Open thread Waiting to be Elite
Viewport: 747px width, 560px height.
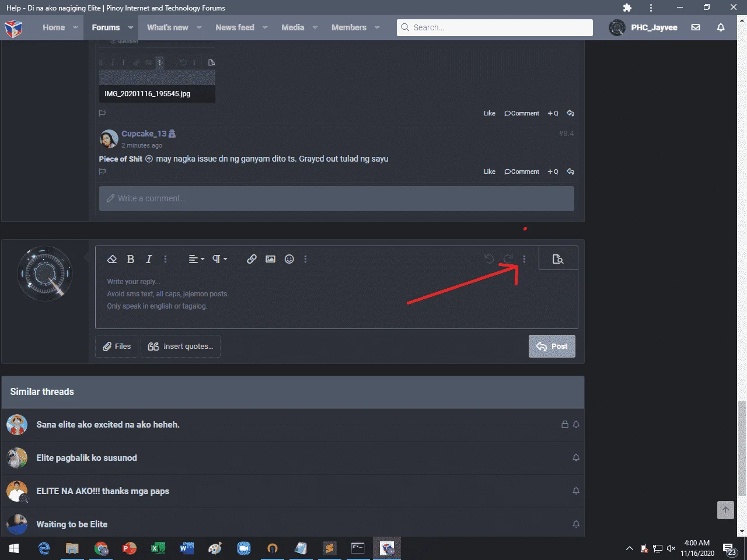coord(72,524)
